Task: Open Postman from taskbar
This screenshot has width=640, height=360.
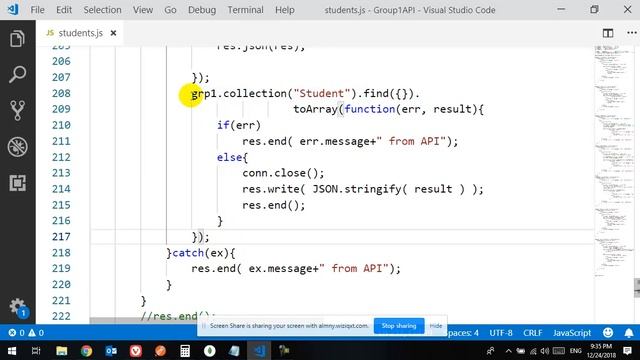Action: click(x=160, y=351)
